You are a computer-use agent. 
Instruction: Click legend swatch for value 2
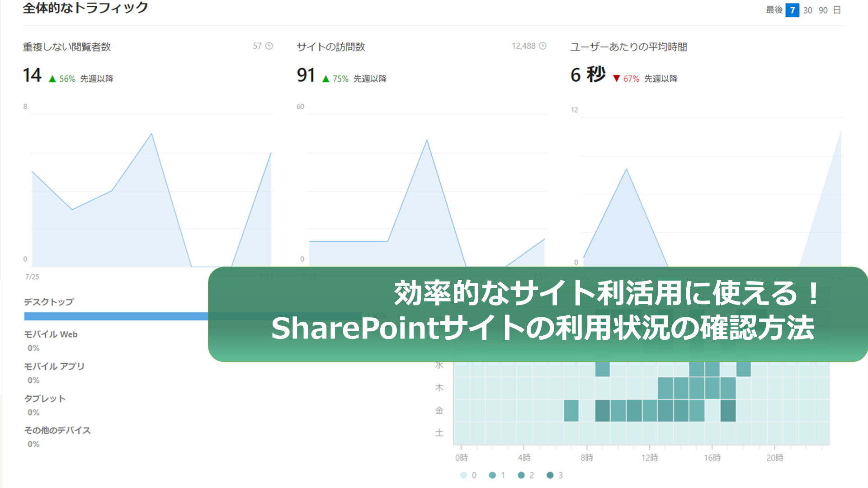(521, 475)
